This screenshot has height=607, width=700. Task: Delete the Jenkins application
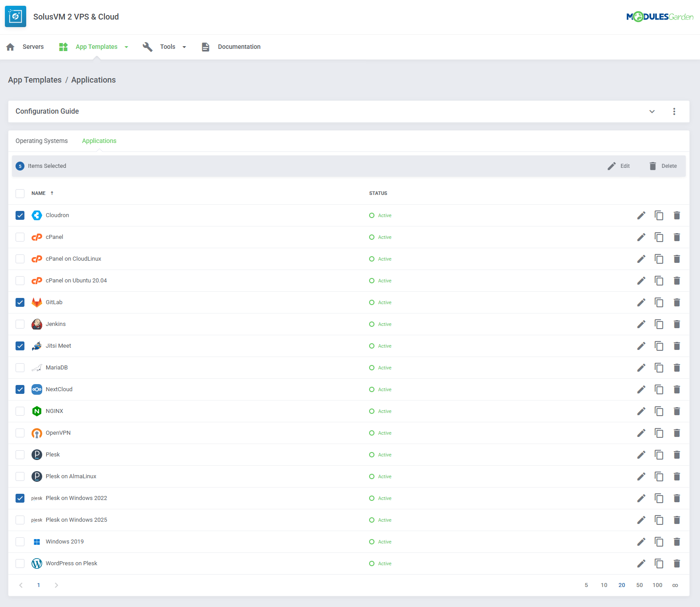[676, 324]
